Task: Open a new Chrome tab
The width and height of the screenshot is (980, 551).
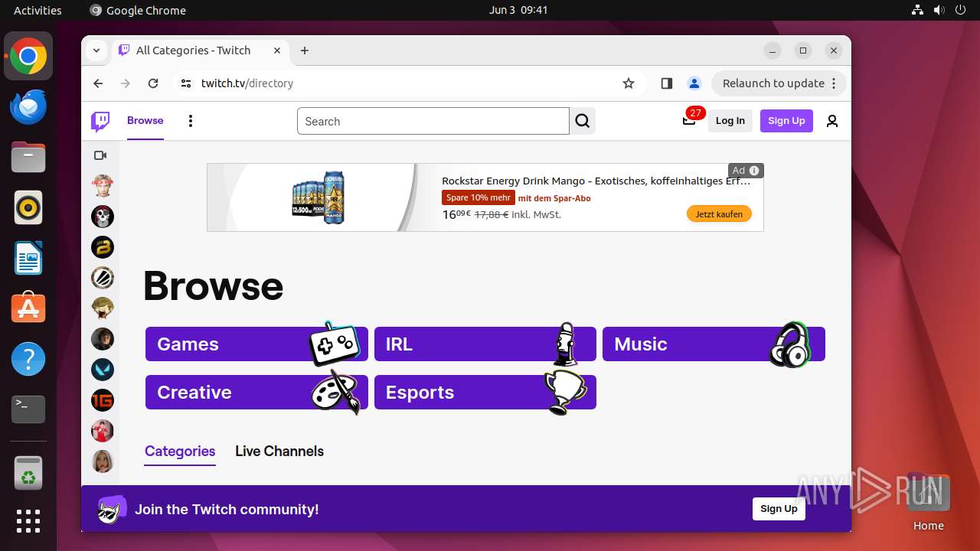Action: tap(305, 51)
